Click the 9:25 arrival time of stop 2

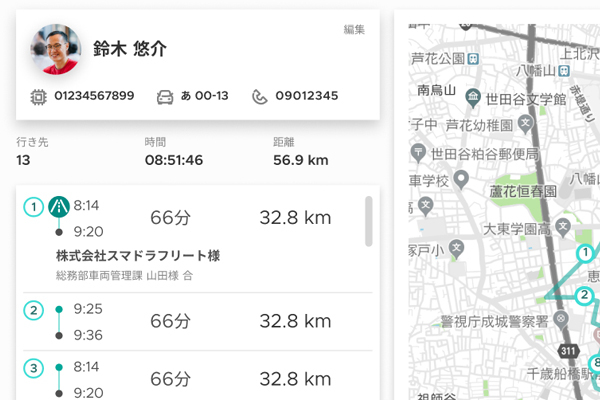88,309
